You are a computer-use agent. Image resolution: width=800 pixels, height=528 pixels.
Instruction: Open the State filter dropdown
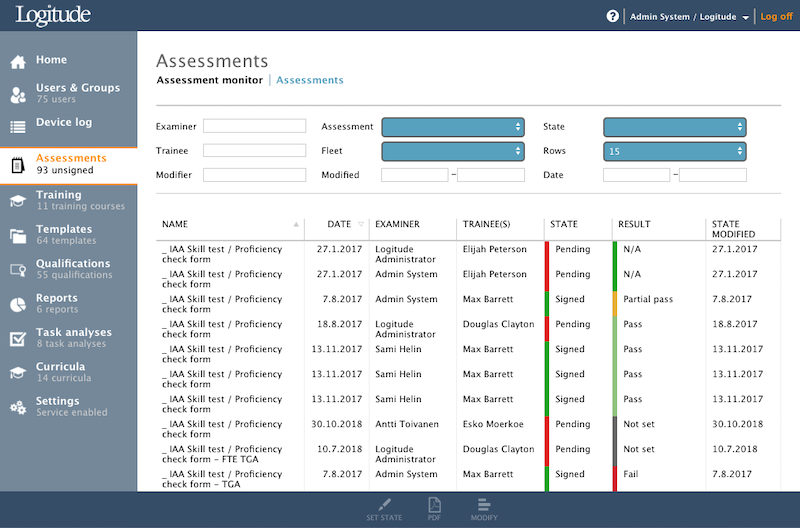pos(674,127)
